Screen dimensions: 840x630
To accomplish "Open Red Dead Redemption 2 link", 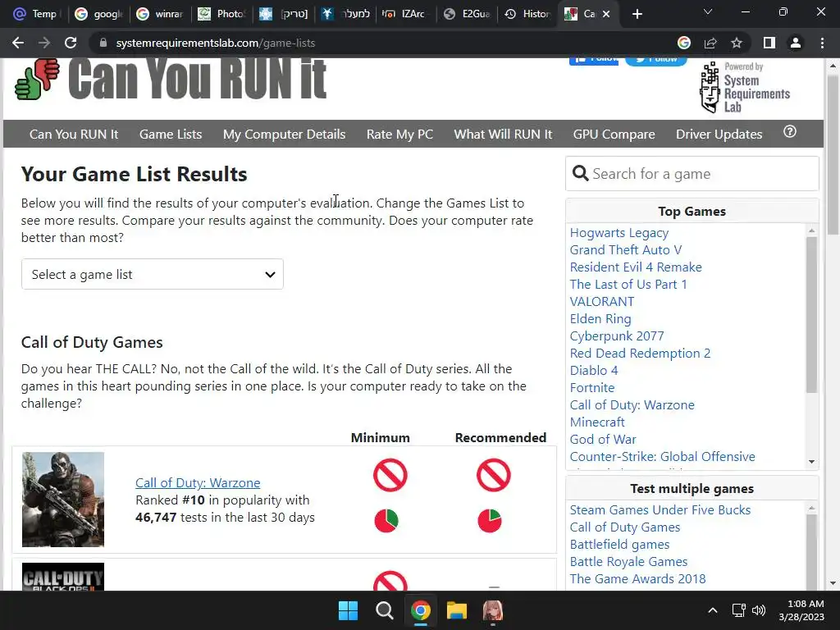I will [x=640, y=353].
